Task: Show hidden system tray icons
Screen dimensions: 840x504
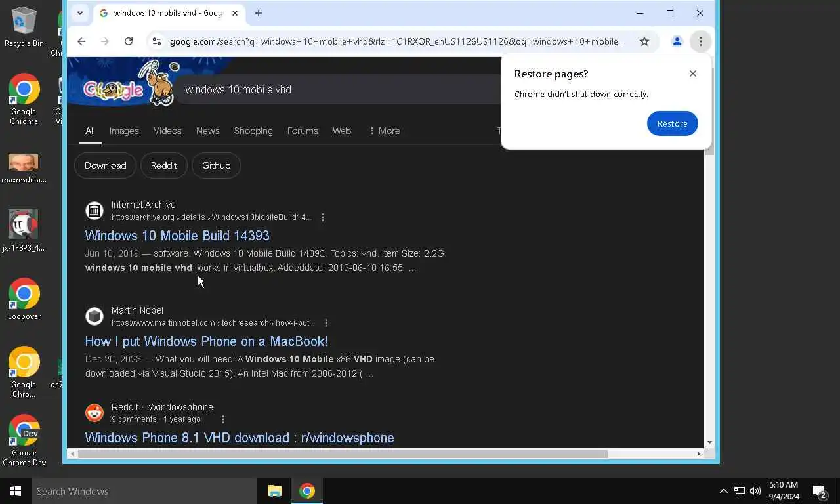Action: pos(724,491)
